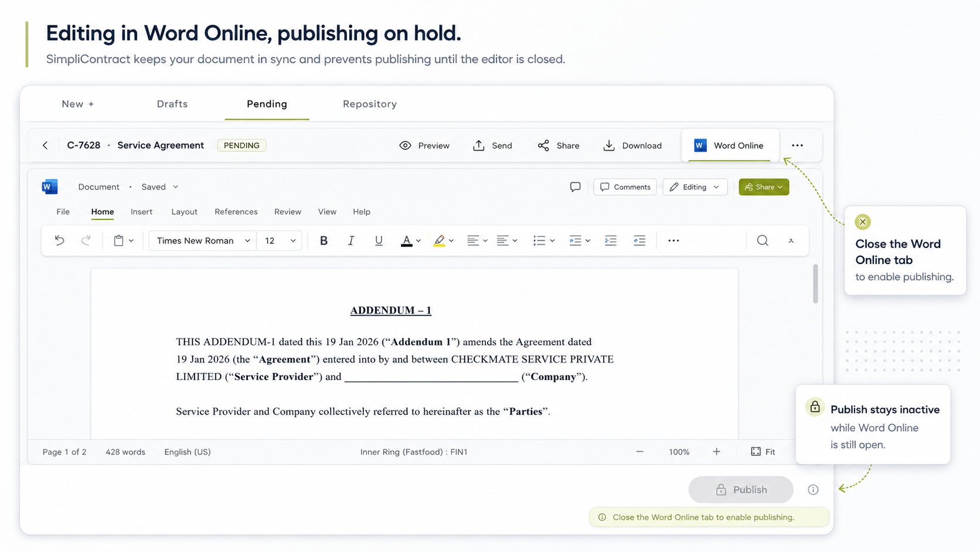Viewport: 980px width, 552px height.
Task: Click the 428 words count
Action: pyautogui.click(x=125, y=452)
